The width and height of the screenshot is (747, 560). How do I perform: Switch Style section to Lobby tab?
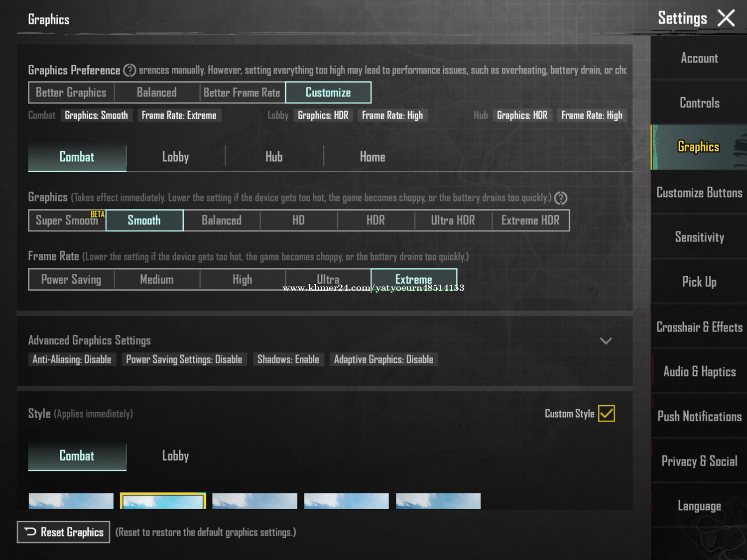175,456
